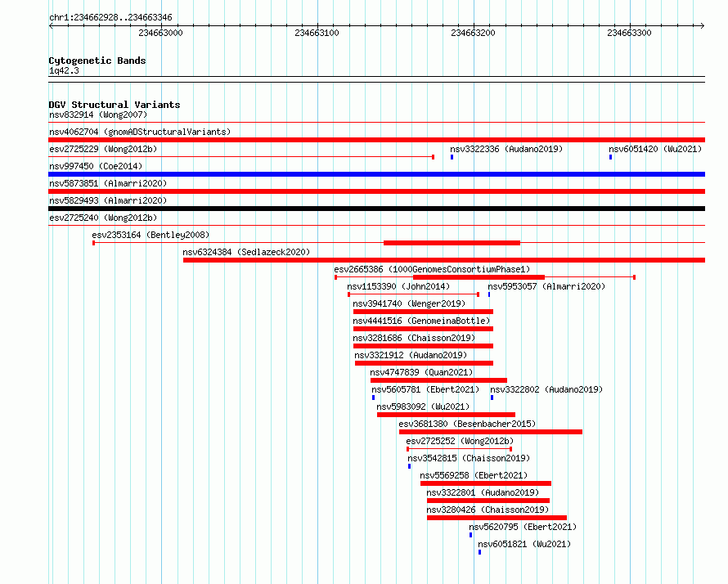Select the blue bar of nsv997450

point(376,174)
